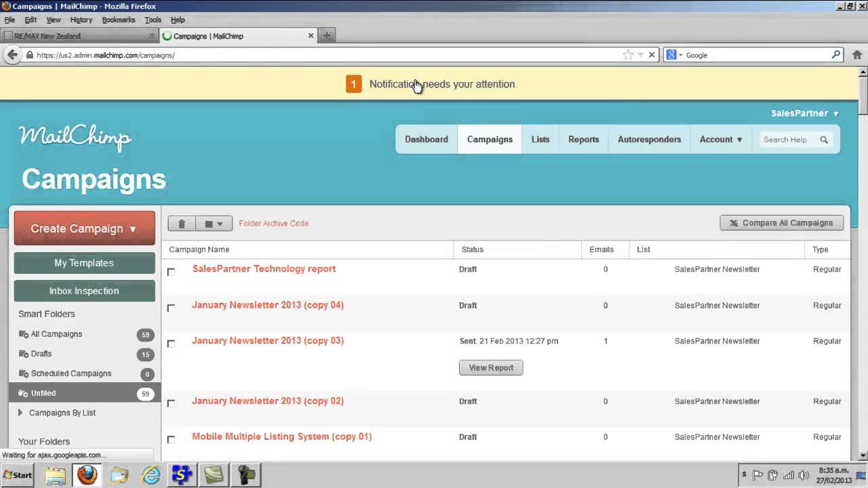
Task: Click the Google search magnifier icon
Action: 836,55
